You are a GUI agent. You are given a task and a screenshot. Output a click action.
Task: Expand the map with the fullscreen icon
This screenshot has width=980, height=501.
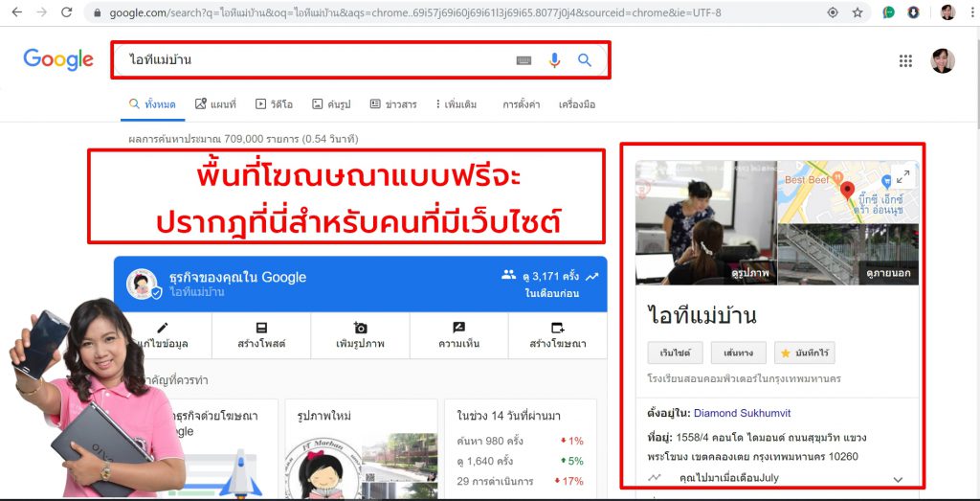(x=902, y=176)
